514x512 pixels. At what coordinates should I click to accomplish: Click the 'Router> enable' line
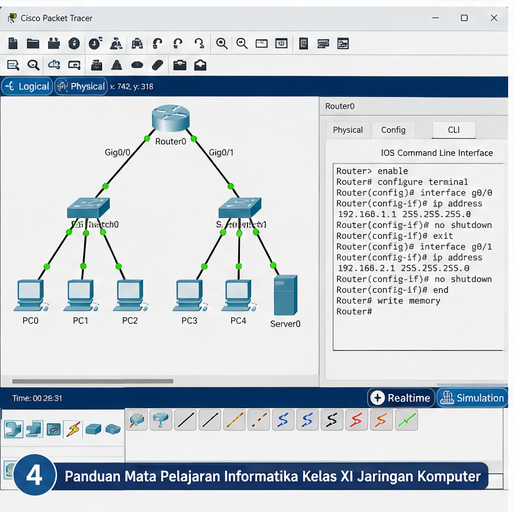(372, 171)
